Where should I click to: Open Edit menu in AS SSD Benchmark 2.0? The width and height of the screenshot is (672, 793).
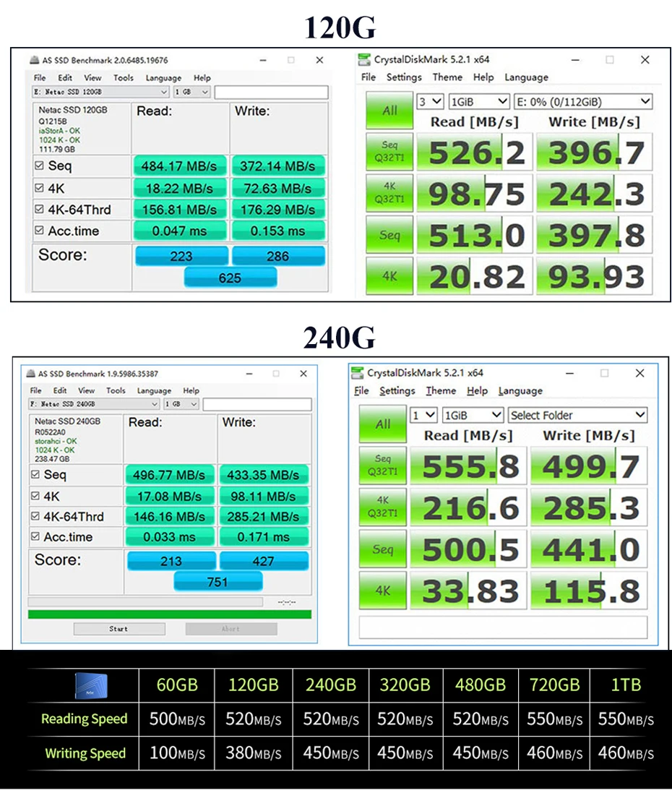pyautogui.click(x=65, y=78)
